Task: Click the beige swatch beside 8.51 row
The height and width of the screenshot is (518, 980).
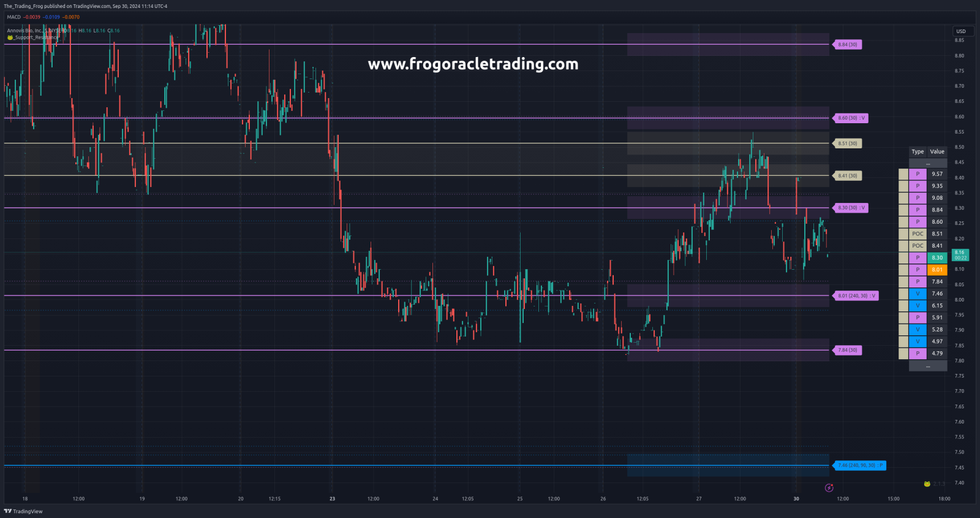Action: point(903,234)
